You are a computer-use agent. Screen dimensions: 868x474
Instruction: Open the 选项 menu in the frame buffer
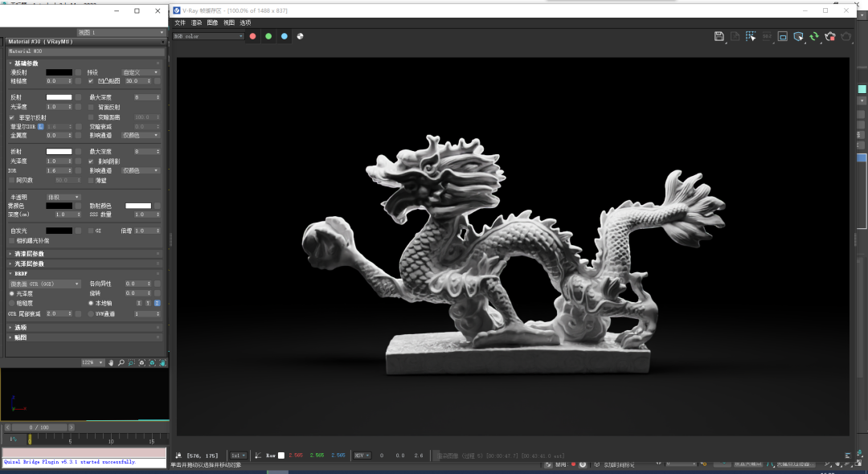tap(244, 22)
